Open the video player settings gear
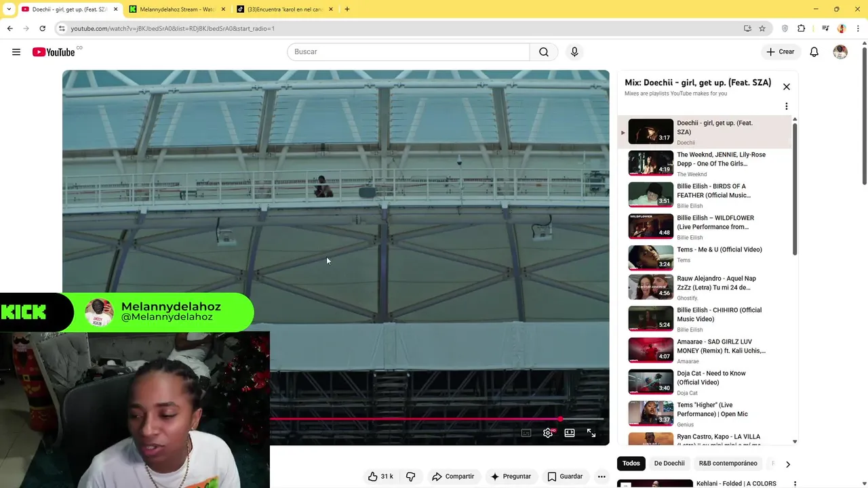868x488 pixels. pos(548,433)
